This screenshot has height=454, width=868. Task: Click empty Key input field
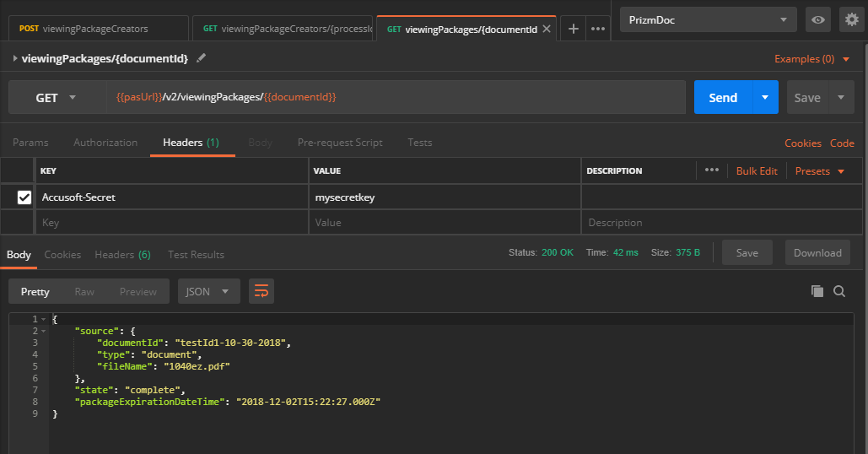(171, 223)
